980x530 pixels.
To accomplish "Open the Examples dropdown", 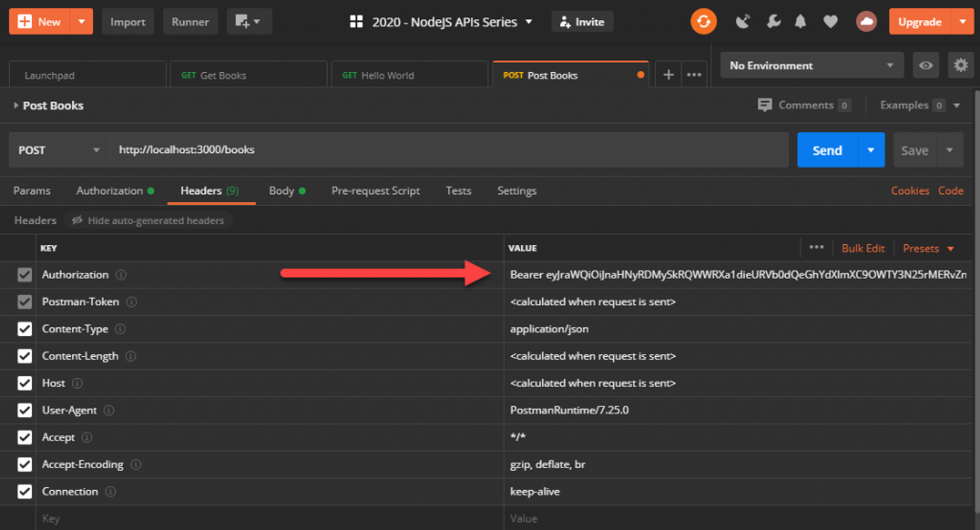I will coord(919,105).
